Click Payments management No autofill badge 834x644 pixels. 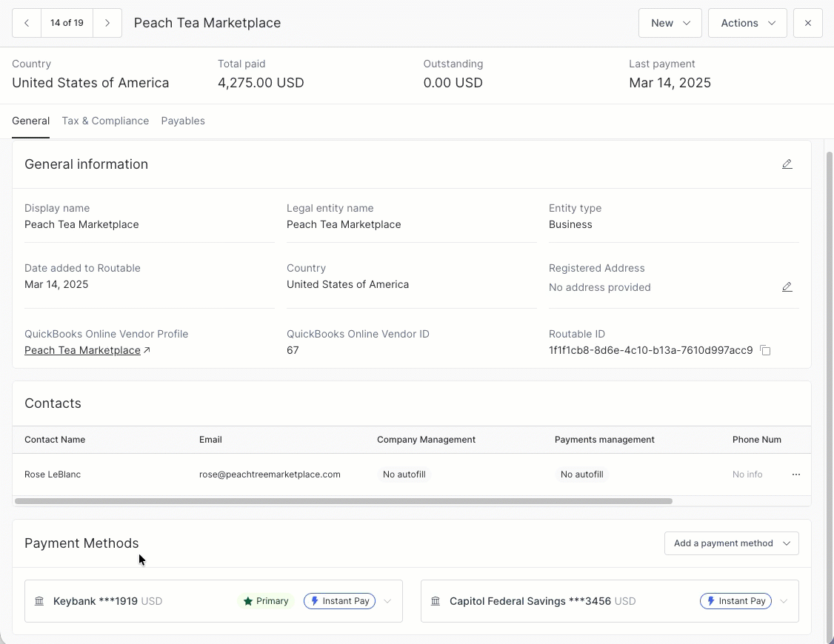coord(582,474)
